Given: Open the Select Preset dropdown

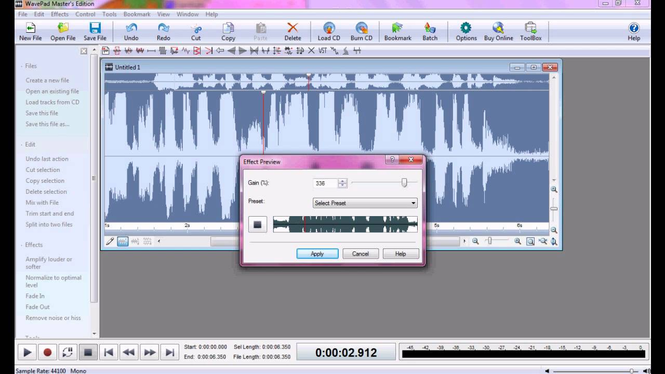Looking at the screenshot, I should click(365, 203).
